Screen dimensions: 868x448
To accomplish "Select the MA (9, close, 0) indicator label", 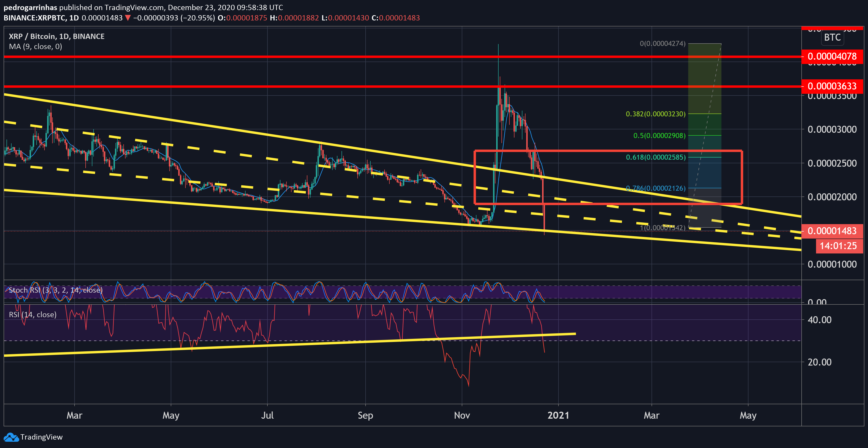I will [x=35, y=46].
